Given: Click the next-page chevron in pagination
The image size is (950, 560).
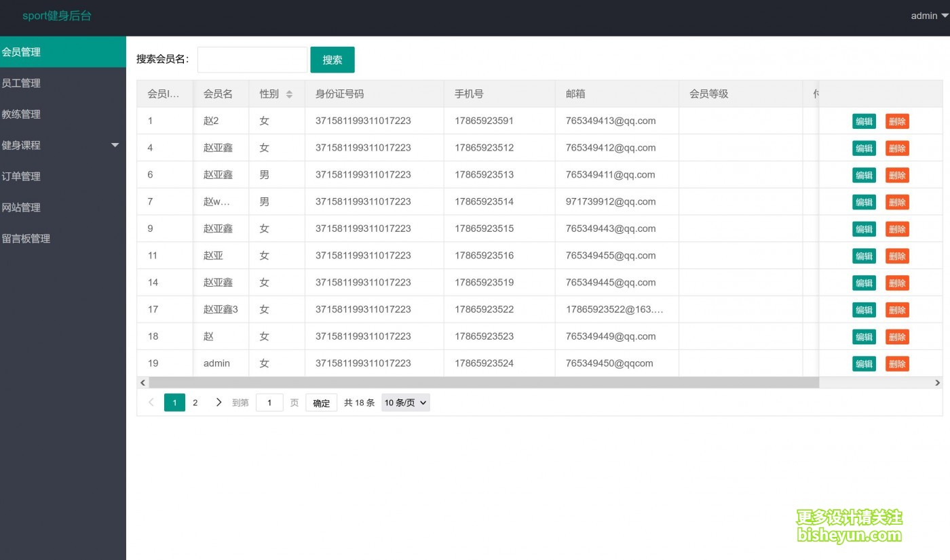Looking at the screenshot, I should point(218,402).
